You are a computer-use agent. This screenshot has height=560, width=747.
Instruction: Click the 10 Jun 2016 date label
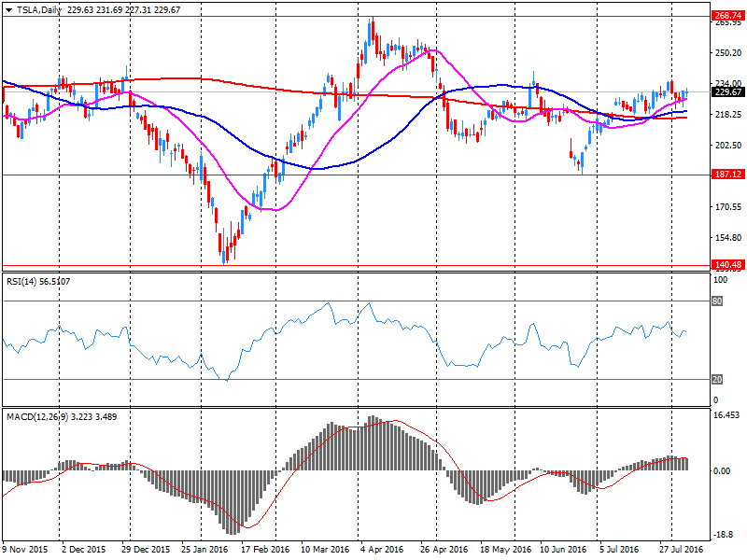563,549
